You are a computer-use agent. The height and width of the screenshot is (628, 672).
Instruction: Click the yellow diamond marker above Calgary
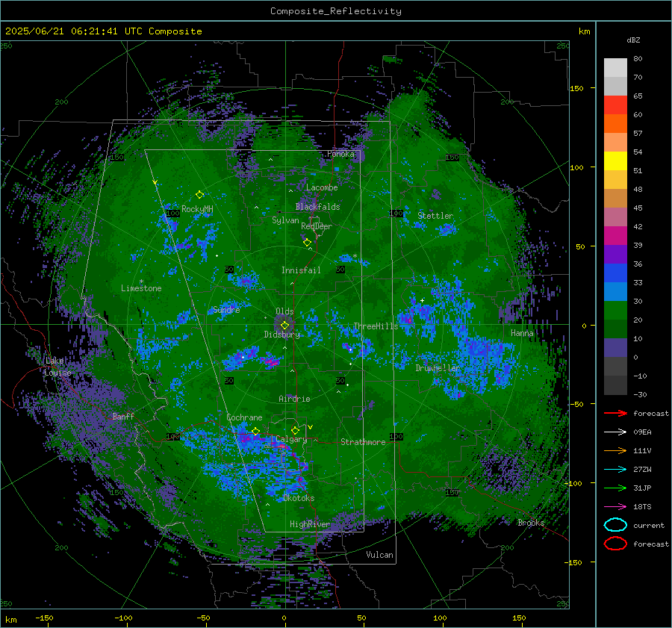295,430
